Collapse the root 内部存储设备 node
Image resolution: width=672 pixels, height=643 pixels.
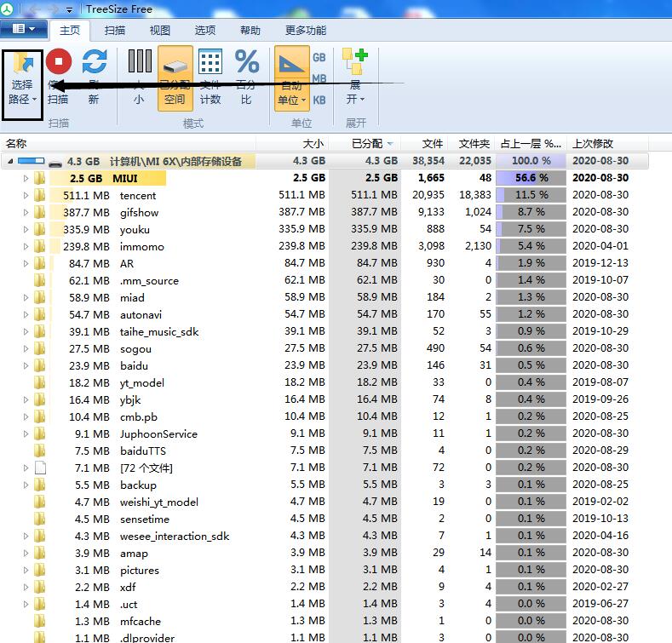(10, 161)
